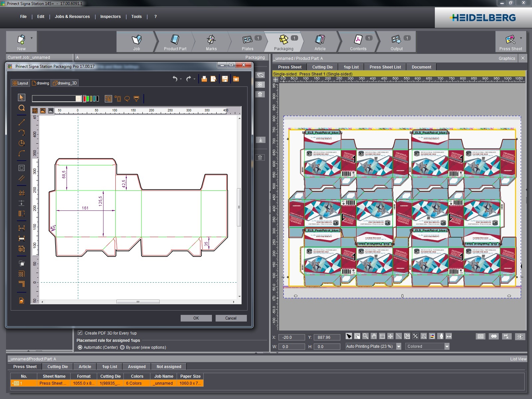Screen dimensions: 532x399
Task: Click the lasso selection icon
Action: (127, 99)
